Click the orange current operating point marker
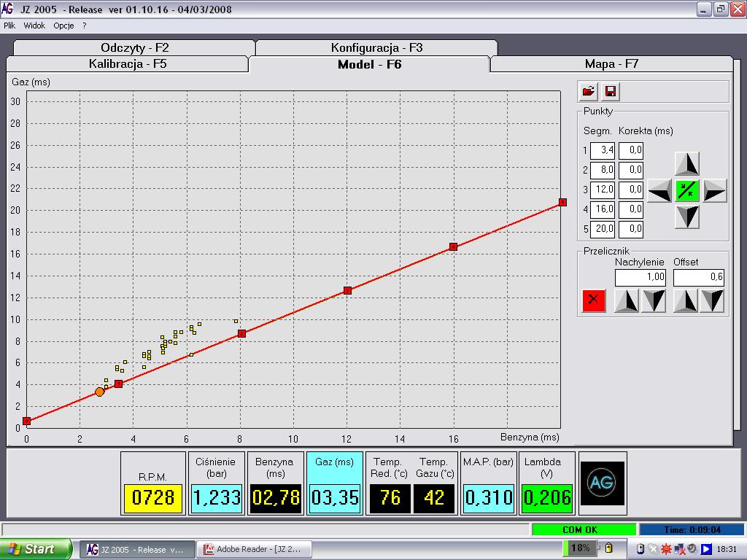747x560 pixels. 99,392
